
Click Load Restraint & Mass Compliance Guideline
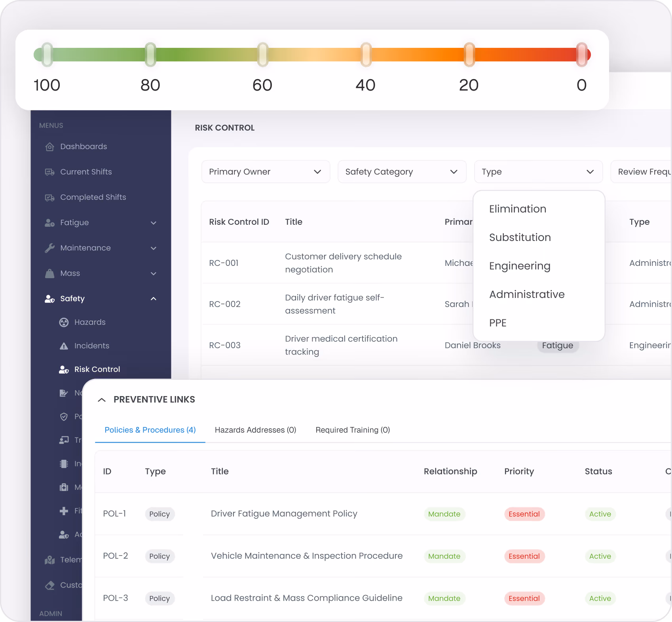[x=306, y=598]
